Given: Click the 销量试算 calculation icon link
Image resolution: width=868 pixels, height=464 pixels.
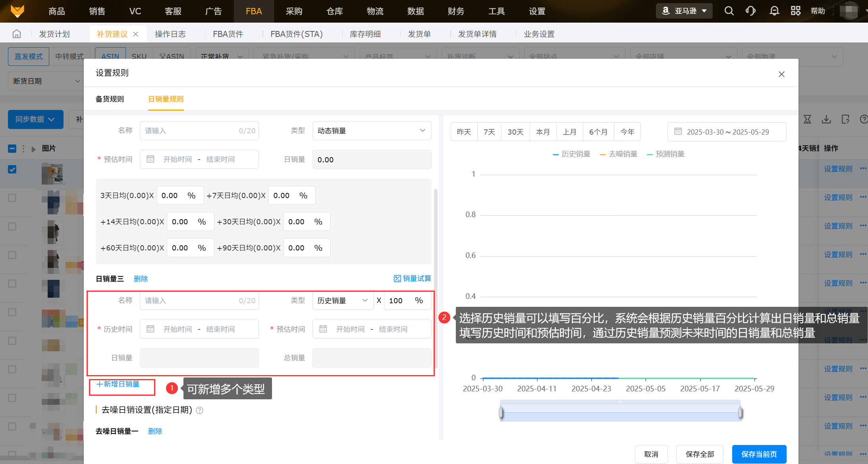Looking at the screenshot, I should click(x=412, y=278).
